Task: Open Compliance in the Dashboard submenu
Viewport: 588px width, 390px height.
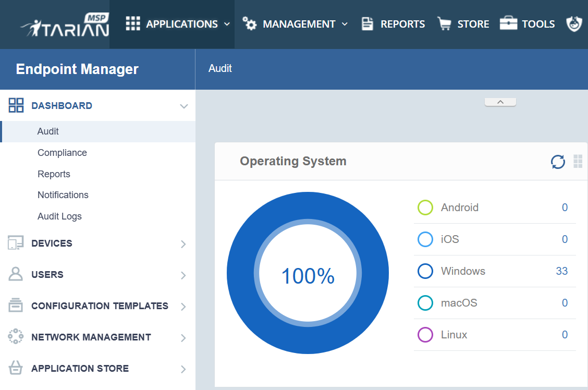Action: [x=62, y=153]
